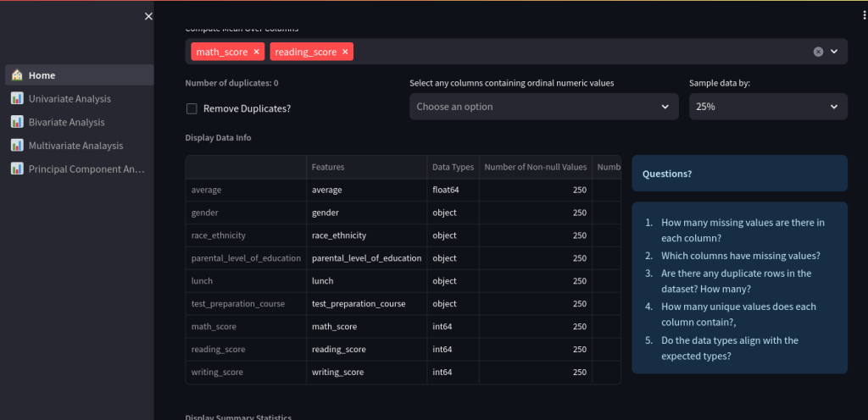Click the chart icon beside Principal Component Analysis
868x420 pixels.
(x=17, y=169)
